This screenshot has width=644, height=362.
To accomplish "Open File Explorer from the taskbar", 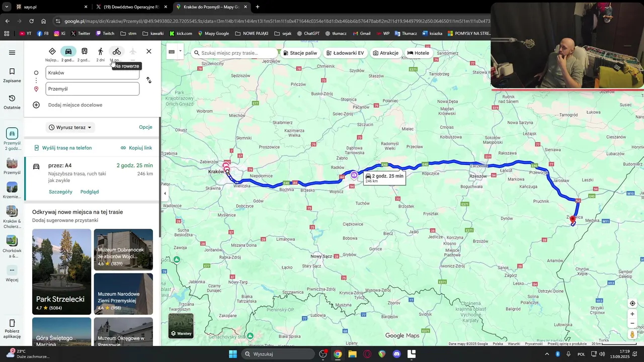I will point(352,354).
